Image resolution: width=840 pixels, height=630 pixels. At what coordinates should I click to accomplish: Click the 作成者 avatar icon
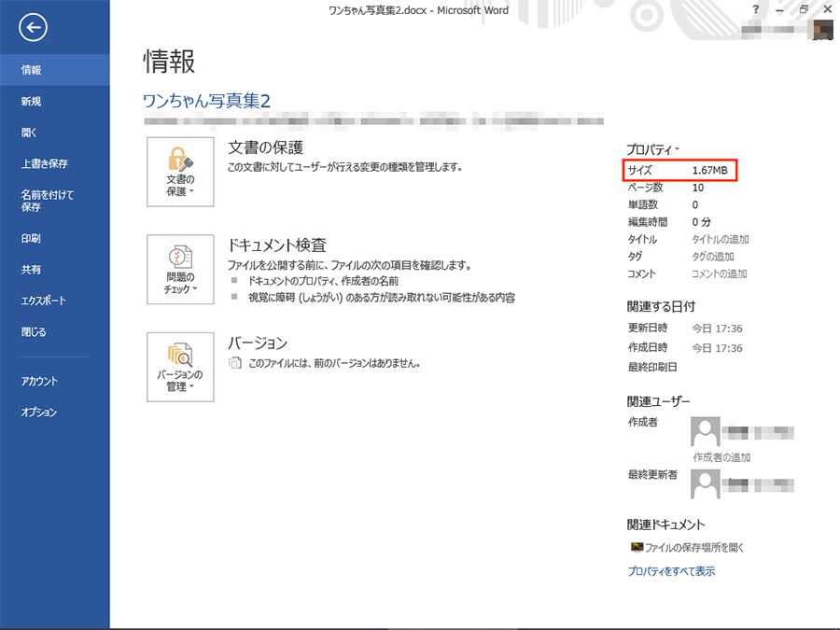pyautogui.click(x=705, y=432)
